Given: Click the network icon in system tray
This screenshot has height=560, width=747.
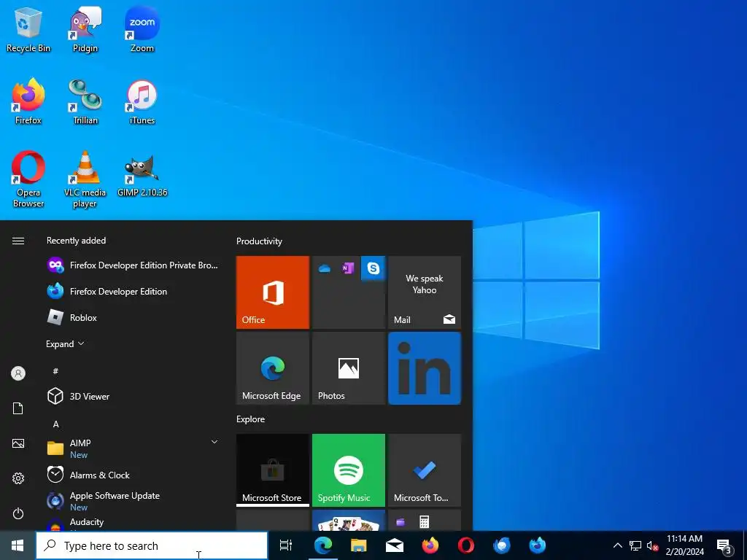Looking at the screenshot, I should (x=635, y=545).
